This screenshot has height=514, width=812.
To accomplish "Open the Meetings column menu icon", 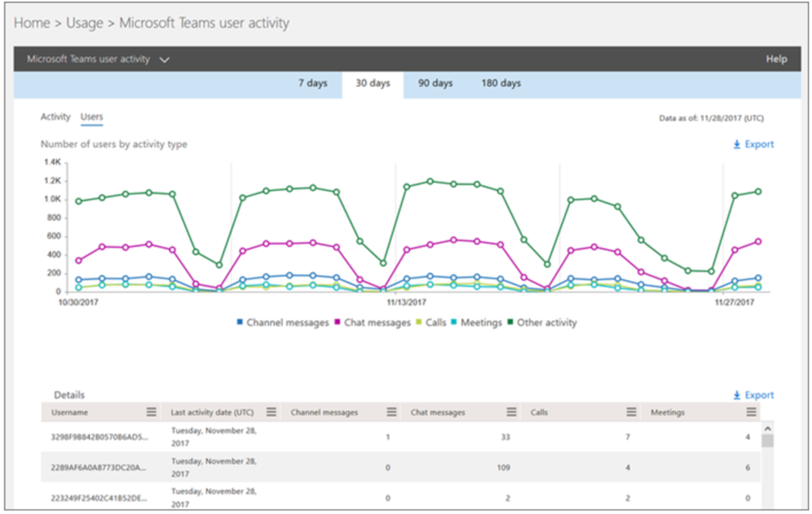I will [x=751, y=413].
